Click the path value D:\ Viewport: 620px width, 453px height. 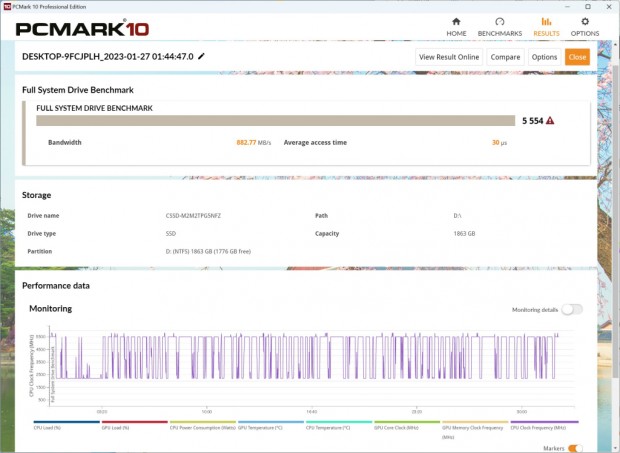pos(457,215)
